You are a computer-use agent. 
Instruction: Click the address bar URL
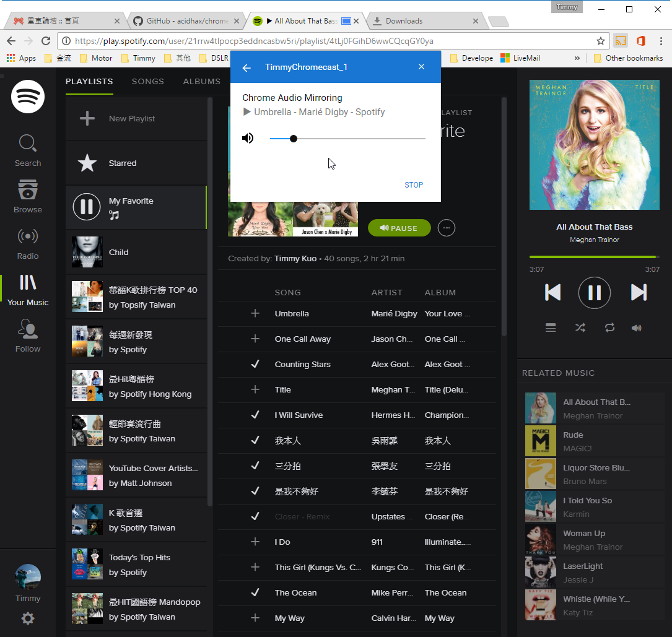[254, 41]
